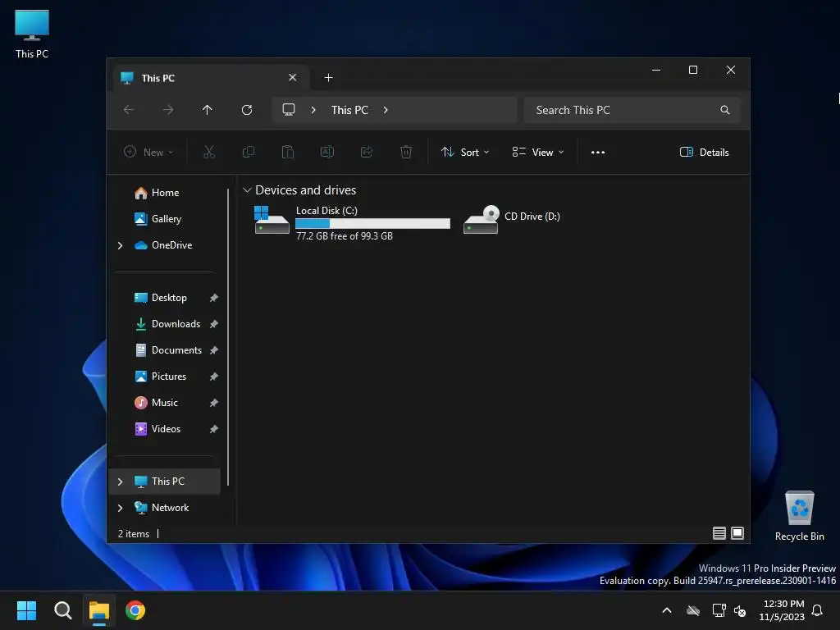This screenshot has width=840, height=630.
Task: Open Recycle Bin desktop icon
Action: 799,516
